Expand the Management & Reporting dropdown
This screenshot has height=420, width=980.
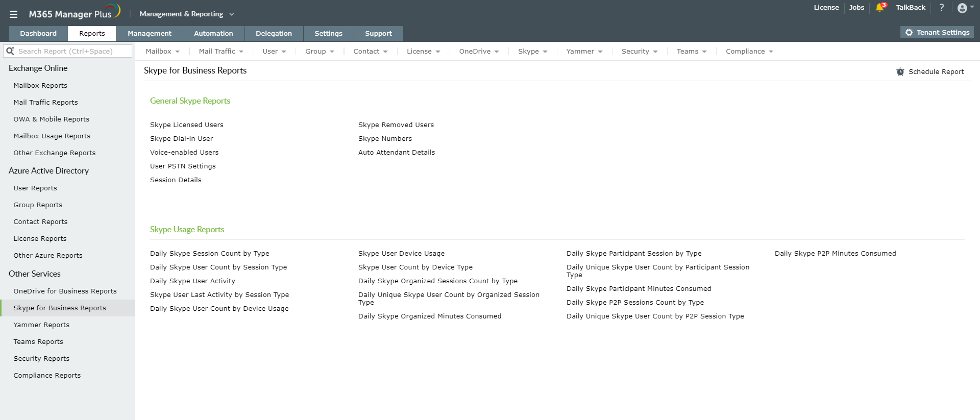186,14
